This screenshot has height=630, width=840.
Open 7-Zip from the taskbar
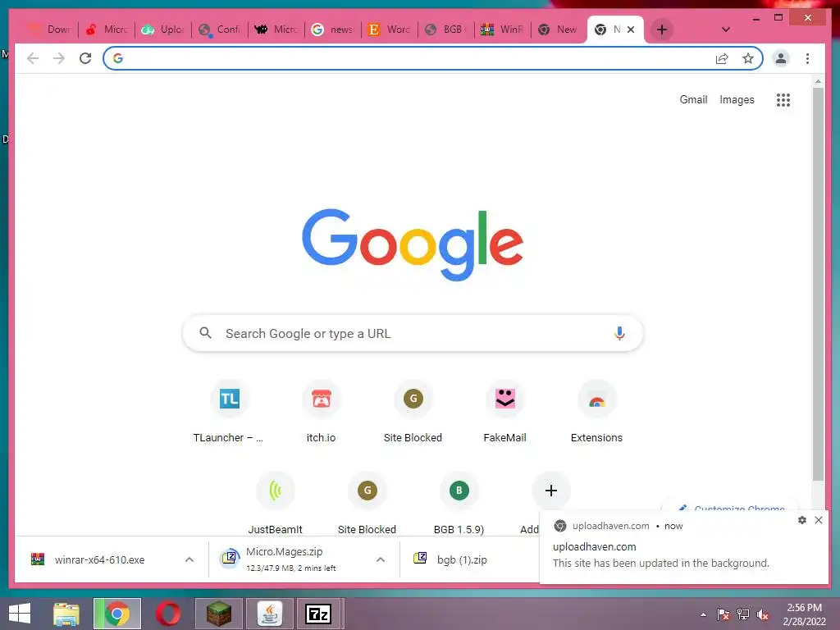click(318, 614)
